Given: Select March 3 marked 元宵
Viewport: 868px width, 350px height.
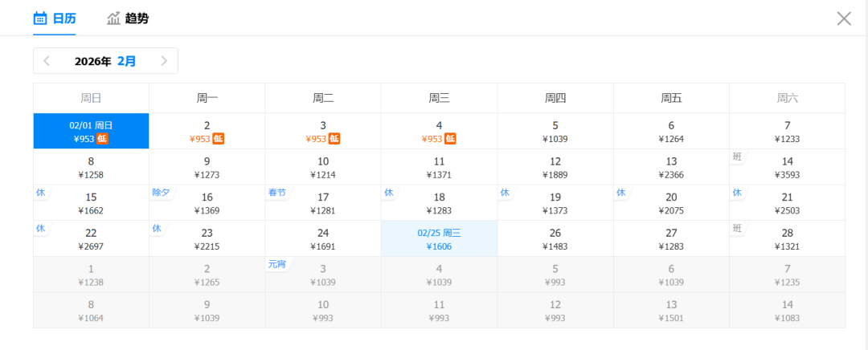Looking at the screenshot, I should click(x=323, y=275).
